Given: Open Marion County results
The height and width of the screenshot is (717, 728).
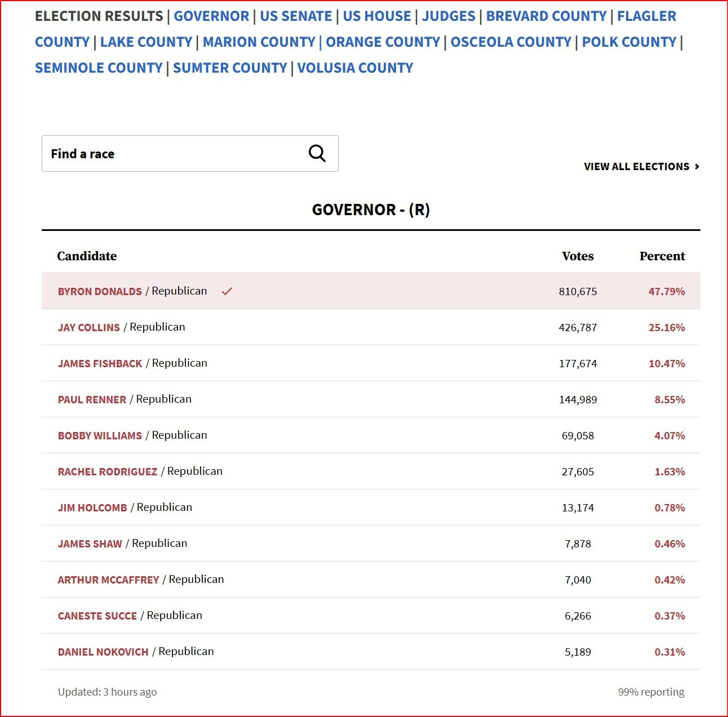Looking at the screenshot, I should pyautogui.click(x=259, y=42).
